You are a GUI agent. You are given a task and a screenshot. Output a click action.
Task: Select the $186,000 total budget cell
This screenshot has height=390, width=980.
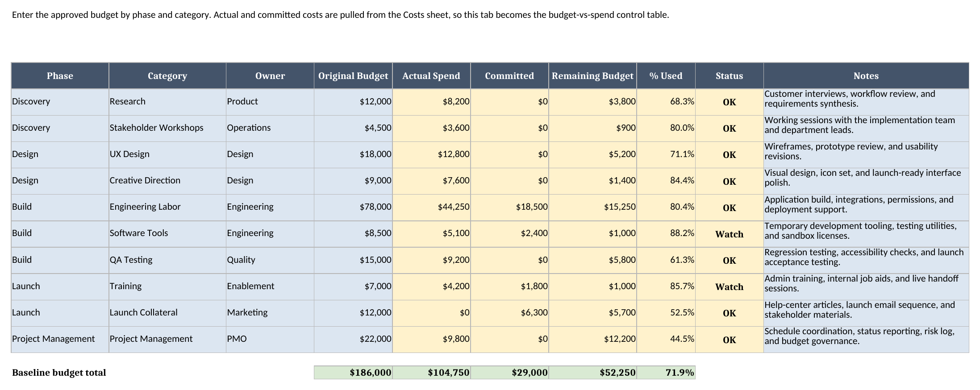(x=353, y=373)
